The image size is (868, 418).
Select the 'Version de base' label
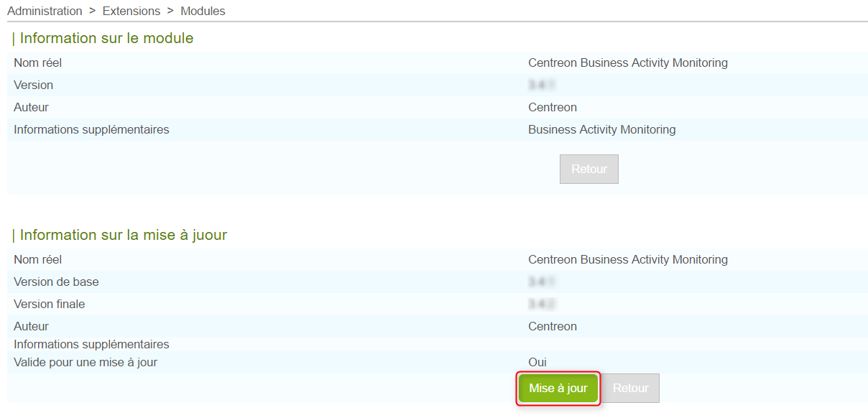[56, 282]
